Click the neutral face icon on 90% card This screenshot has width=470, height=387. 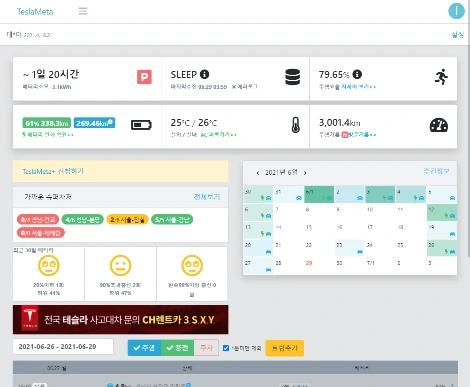[120, 265]
